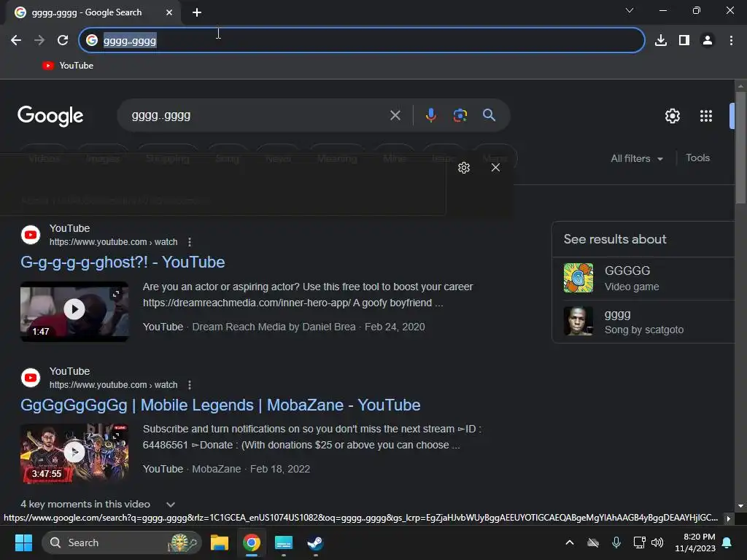Click in the Google search input field

(258, 115)
